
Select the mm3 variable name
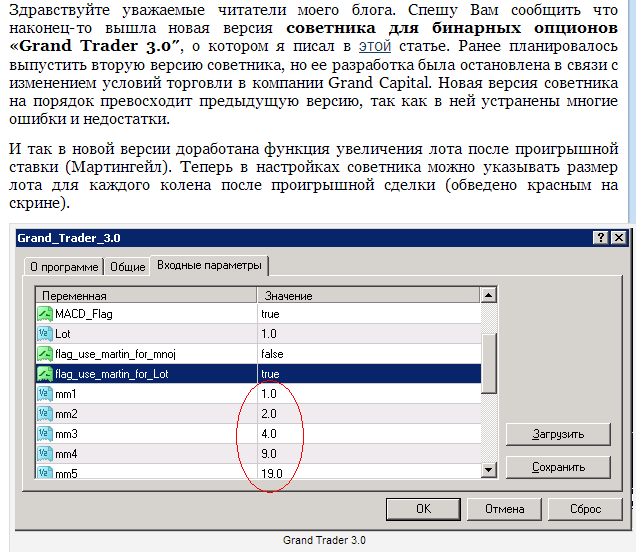point(66,434)
